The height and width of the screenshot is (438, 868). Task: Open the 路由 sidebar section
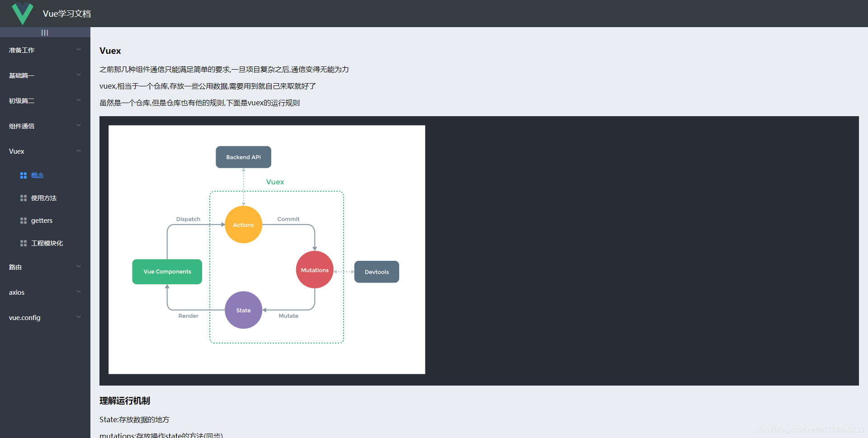(45, 267)
